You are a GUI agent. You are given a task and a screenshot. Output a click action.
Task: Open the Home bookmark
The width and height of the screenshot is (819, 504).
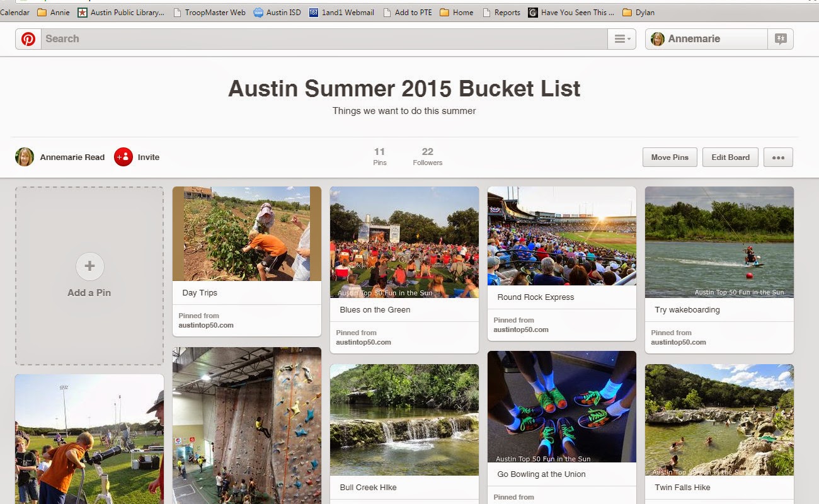[x=456, y=12]
